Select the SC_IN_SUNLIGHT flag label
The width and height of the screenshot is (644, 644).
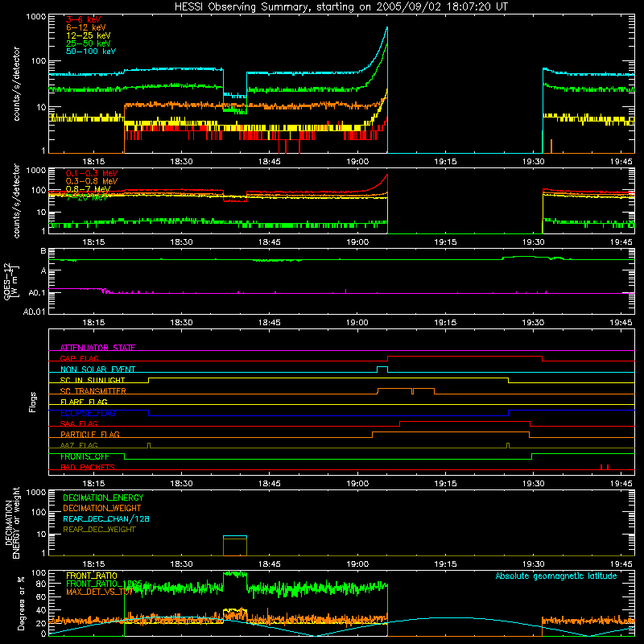tap(93, 380)
